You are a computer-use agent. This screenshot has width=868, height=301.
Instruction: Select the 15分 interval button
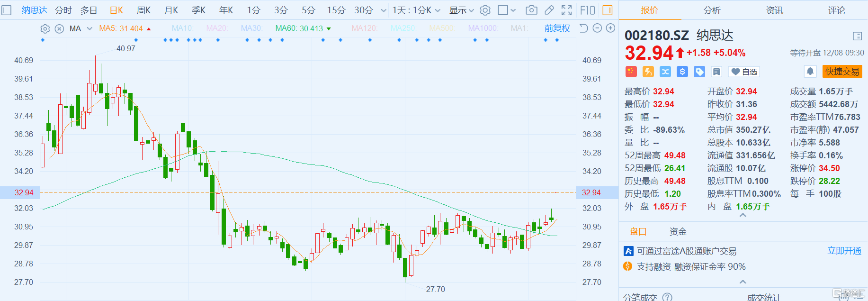[336, 10]
